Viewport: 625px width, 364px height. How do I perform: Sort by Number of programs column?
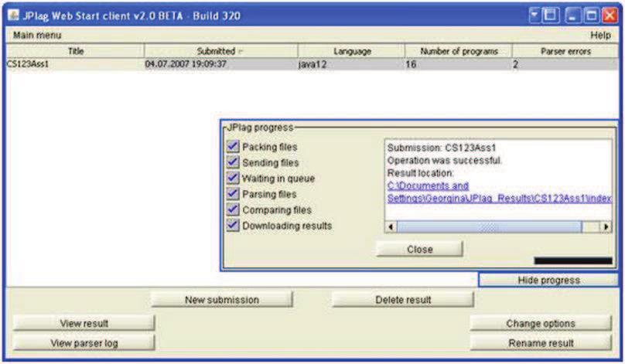pos(459,51)
